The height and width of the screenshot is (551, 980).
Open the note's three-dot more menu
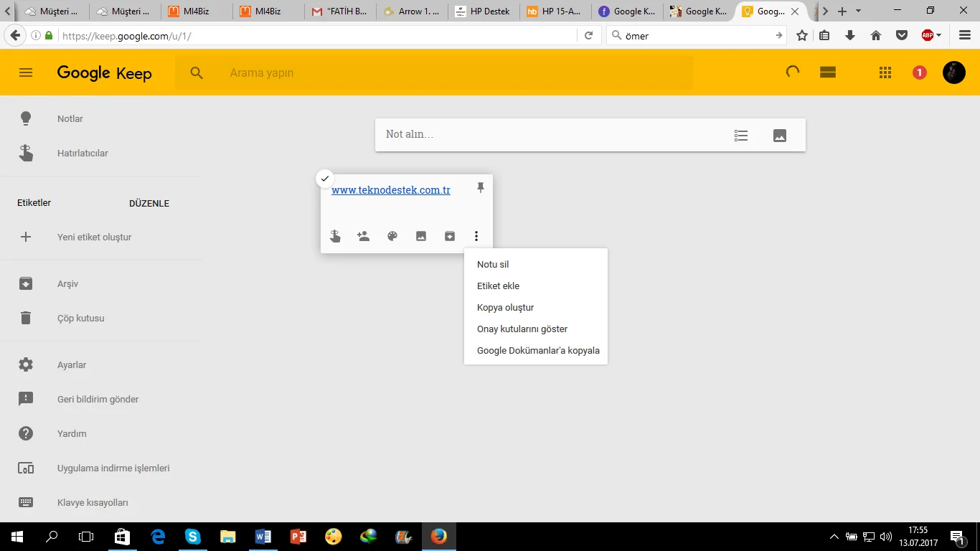(476, 236)
